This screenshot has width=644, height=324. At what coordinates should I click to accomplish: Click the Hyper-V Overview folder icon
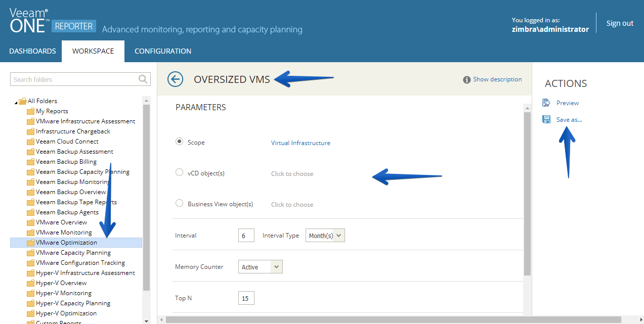(30, 283)
